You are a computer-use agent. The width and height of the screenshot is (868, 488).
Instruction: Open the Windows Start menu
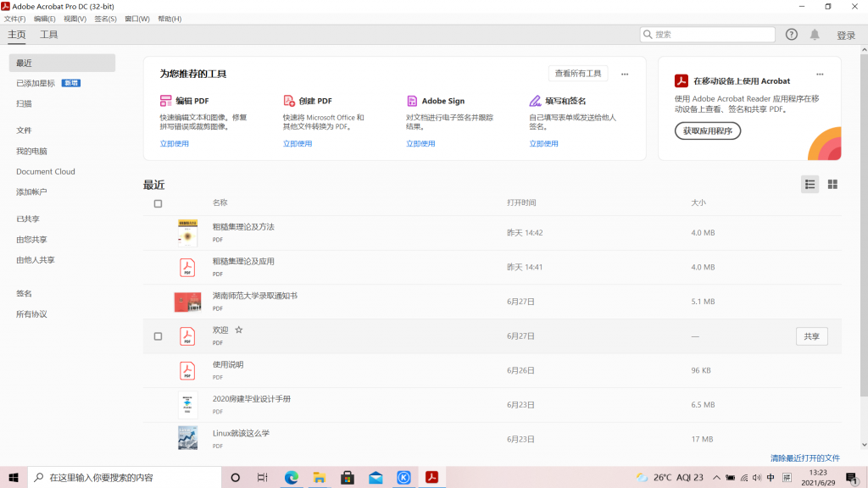coord(14,478)
